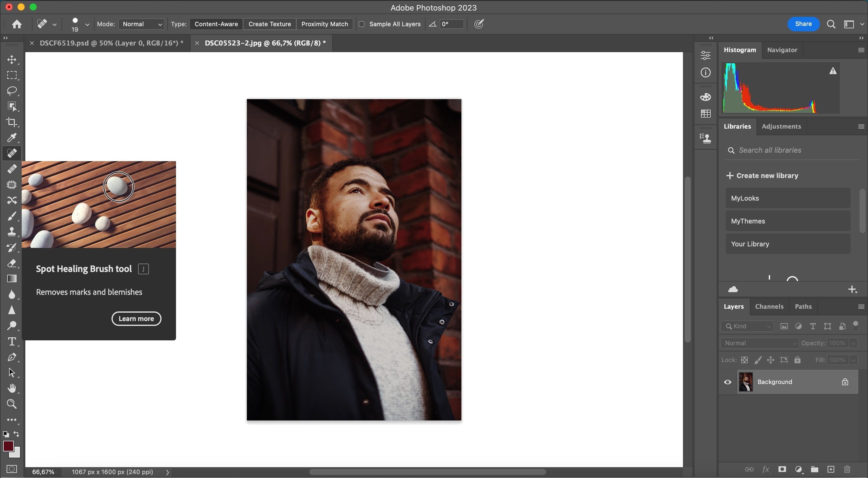Toggle Lock position icon
The height and width of the screenshot is (478, 868).
click(x=770, y=360)
